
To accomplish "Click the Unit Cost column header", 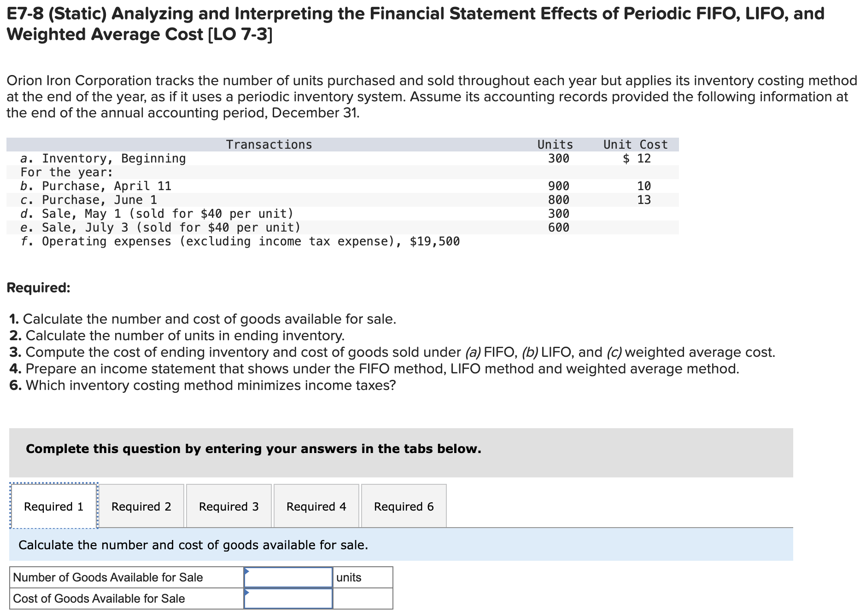I will 635,144.
